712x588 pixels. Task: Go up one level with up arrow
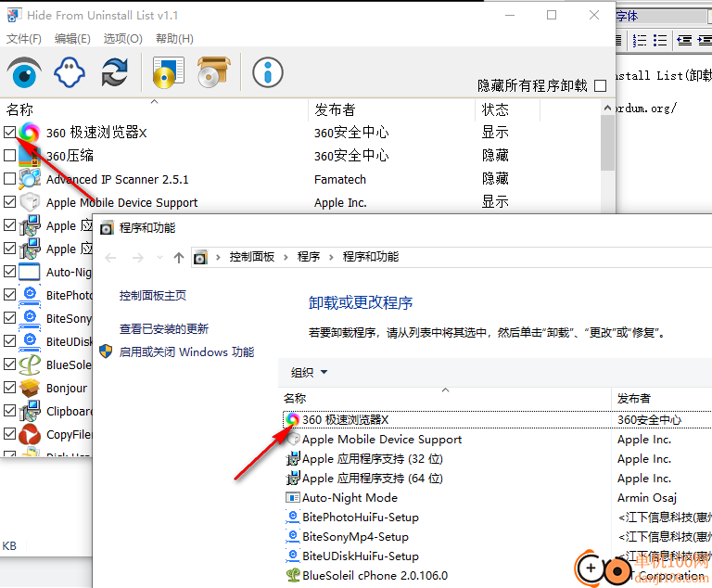(x=178, y=258)
